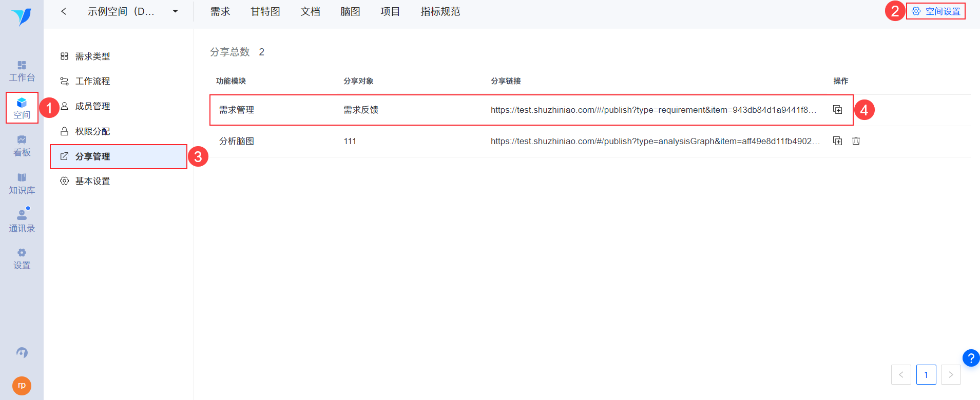Copy the 需求管理 share link

[x=837, y=110]
